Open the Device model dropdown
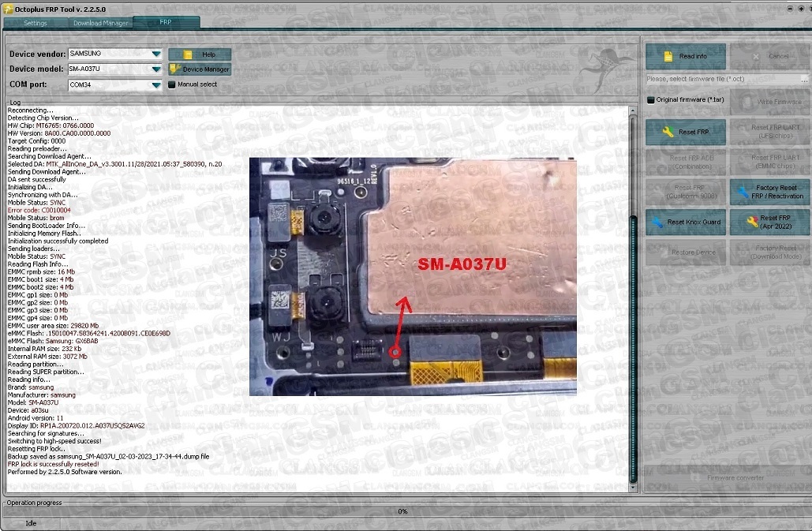The width and height of the screenshot is (812, 531). pos(156,69)
